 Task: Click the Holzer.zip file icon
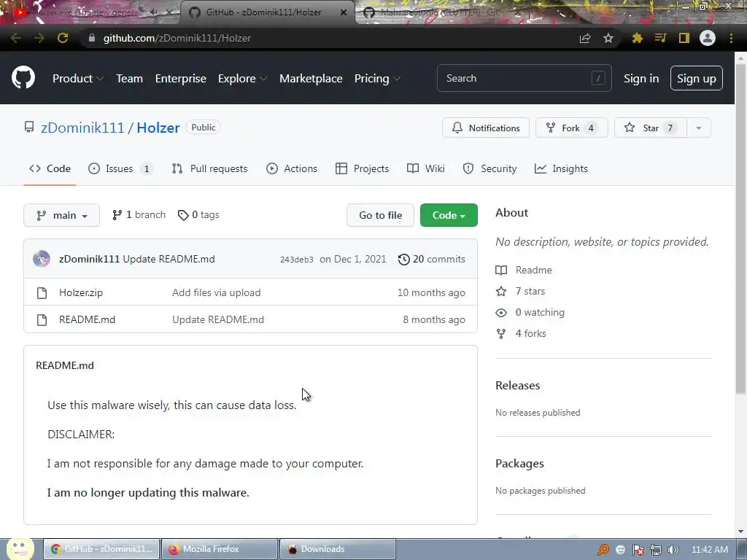pyautogui.click(x=42, y=293)
